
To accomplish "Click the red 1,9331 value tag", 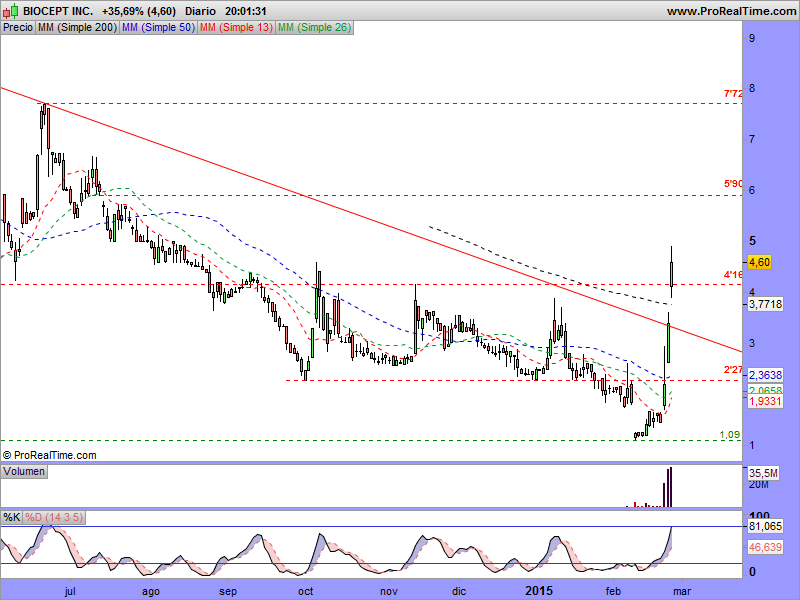I will 765,402.
